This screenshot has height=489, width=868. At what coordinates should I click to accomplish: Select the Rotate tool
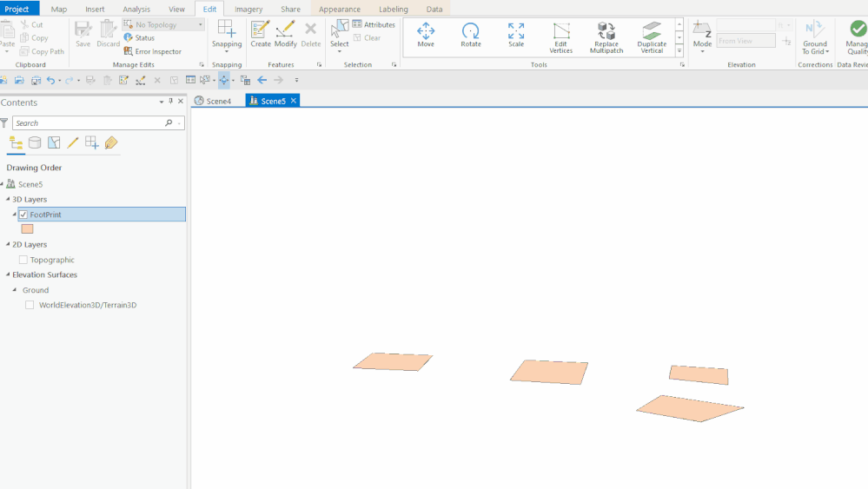point(471,36)
